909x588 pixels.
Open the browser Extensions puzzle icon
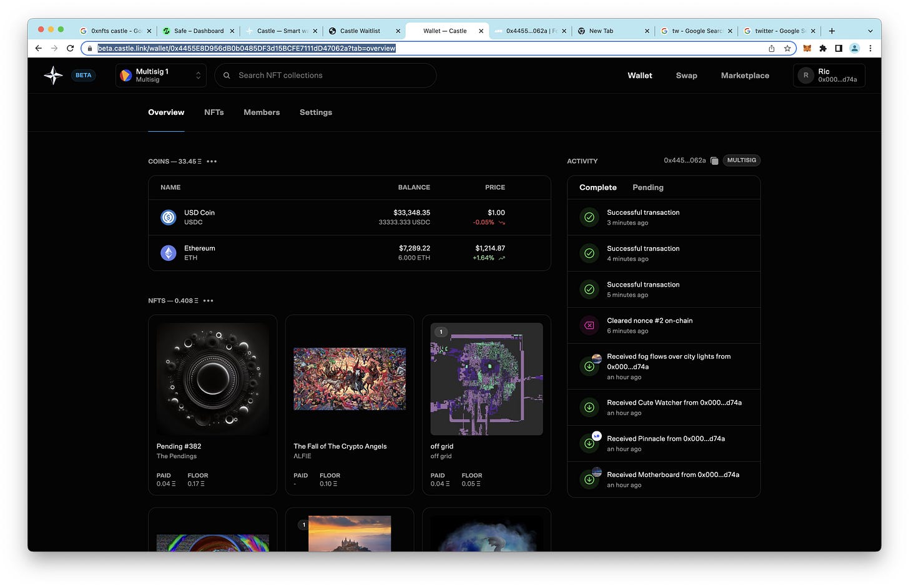[x=823, y=48]
